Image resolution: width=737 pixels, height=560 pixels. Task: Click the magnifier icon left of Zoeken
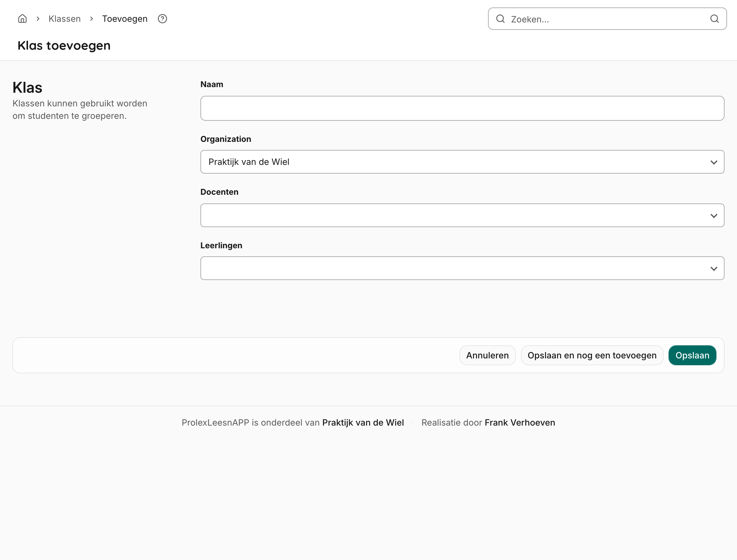click(500, 19)
